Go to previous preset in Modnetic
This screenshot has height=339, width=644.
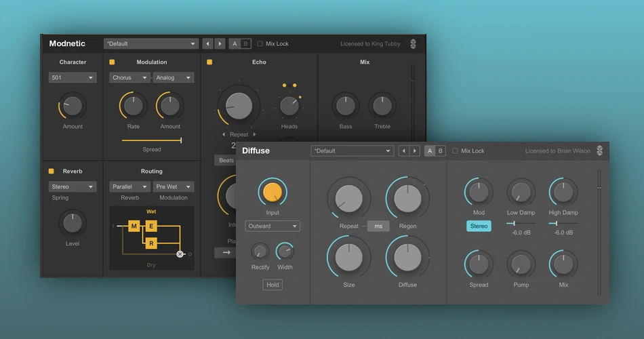coord(207,44)
